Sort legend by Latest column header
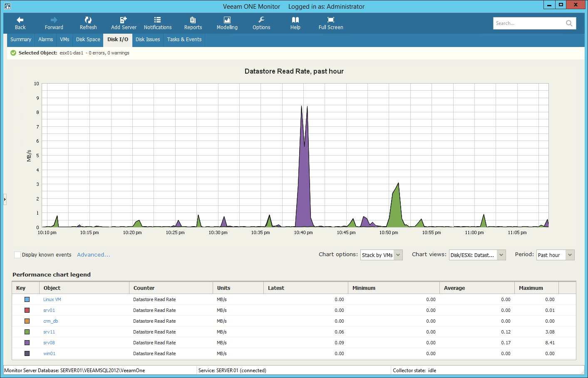Screen dimensions: 588x378 tap(306, 288)
